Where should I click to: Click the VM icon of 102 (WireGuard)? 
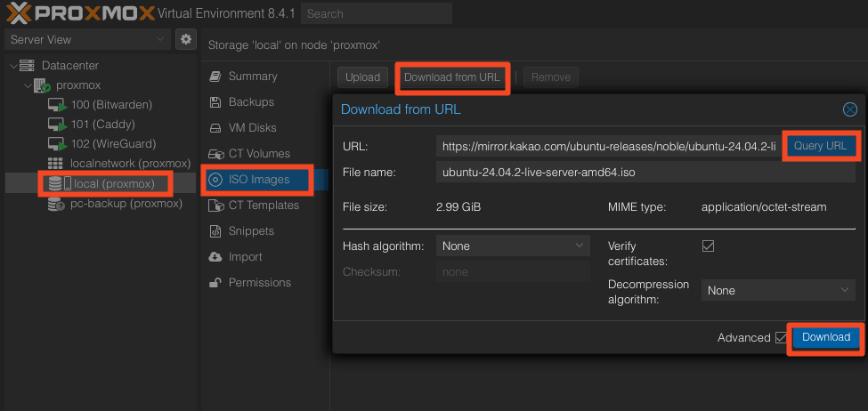(57, 144)
